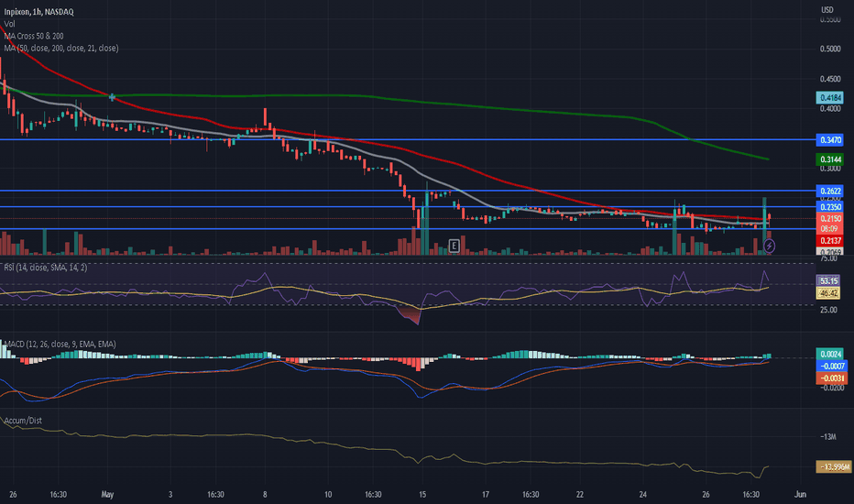Click the '22' date on time axis
This screenshot has width=854, height=504.
click(580, 495)
